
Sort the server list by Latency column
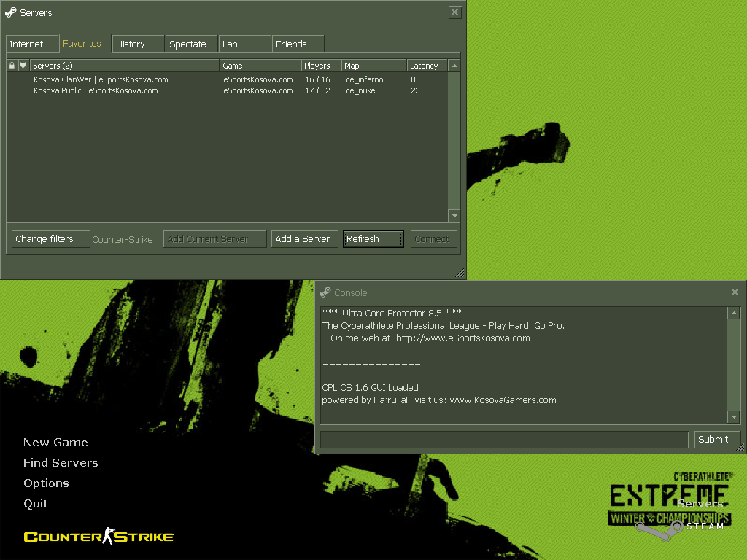(426, 66)
